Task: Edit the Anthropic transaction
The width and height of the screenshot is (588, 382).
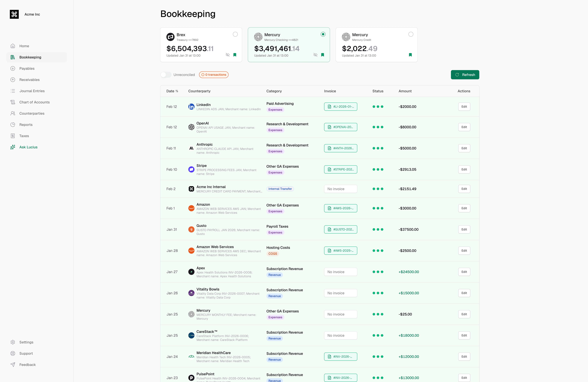Action: [464, 148]
